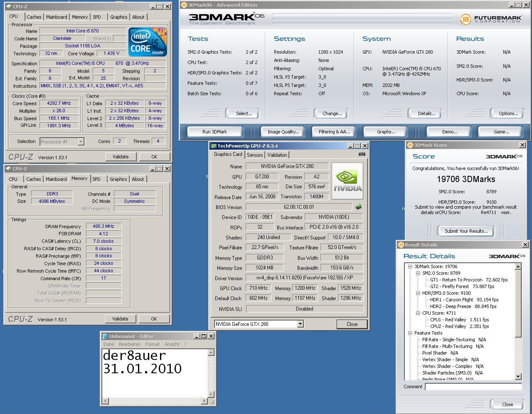Click the Comment input field
This screenshot has width=532, height=414.
click(x=473, y=387)
